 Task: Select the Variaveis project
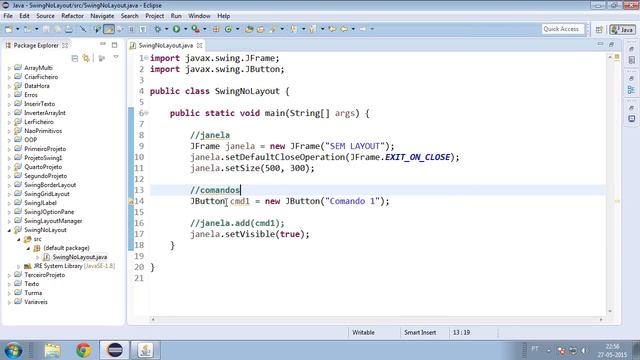coord(36,302)
